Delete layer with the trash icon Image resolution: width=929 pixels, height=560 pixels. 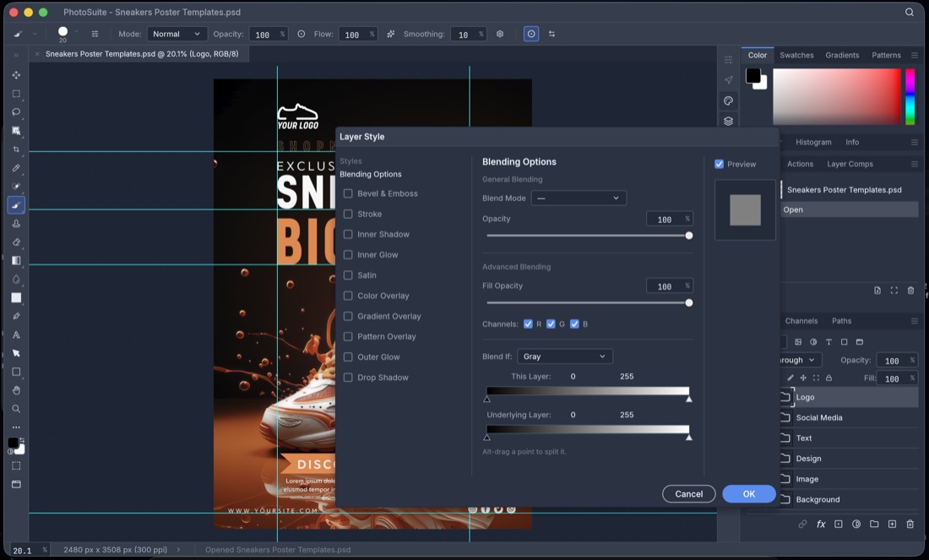(910, 524)
